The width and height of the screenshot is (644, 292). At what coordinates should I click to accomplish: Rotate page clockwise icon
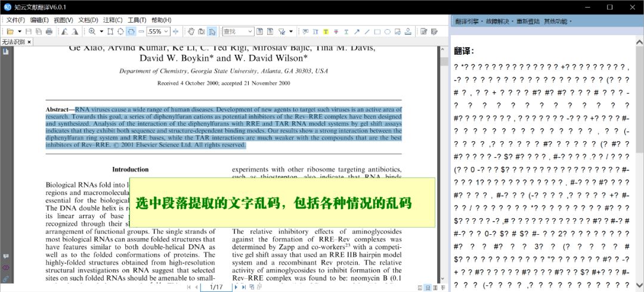coord(75,31)
